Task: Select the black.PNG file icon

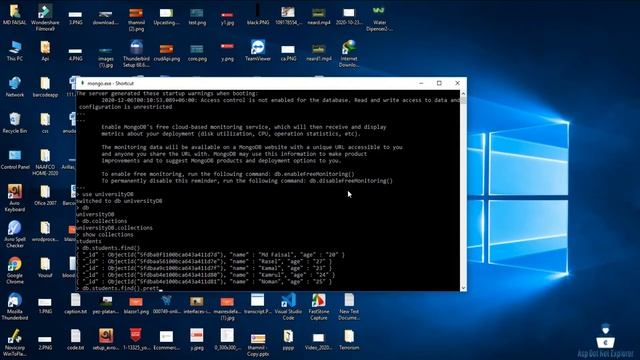Action: pos(258,15)
